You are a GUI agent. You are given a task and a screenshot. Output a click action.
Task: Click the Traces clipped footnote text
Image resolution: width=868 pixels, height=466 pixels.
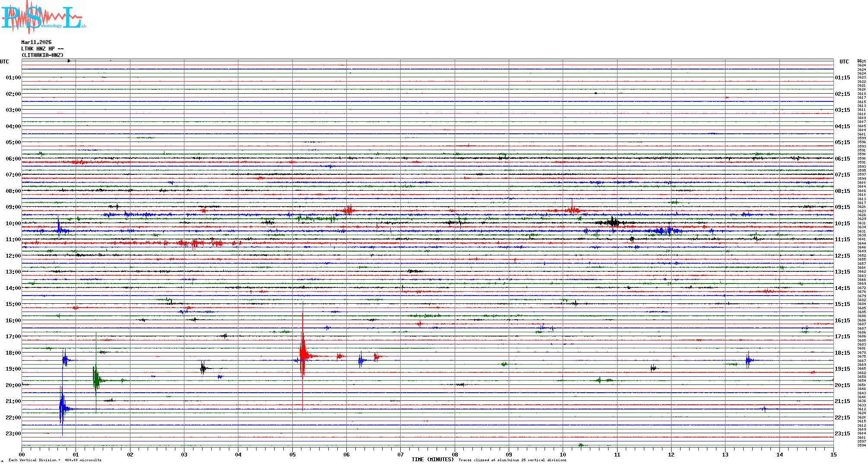[x=512, y=460]
